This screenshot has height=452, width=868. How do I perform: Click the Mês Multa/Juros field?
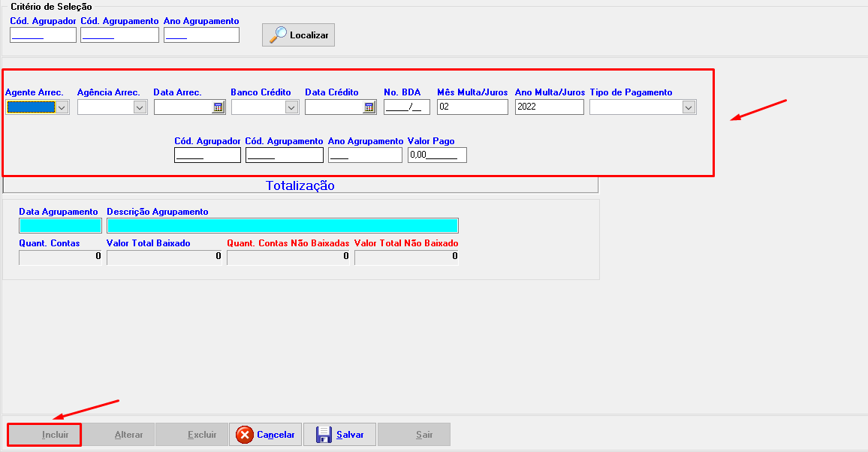pos(472,107)
